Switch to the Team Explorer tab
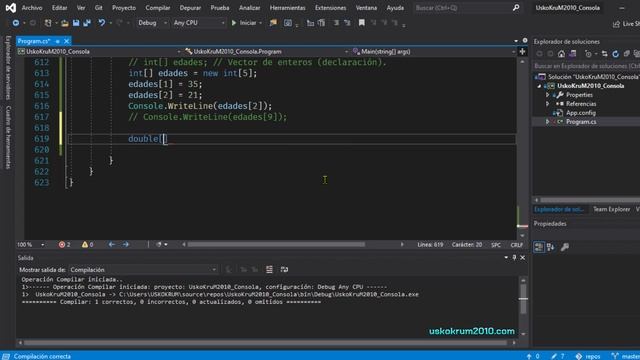Image resolution: width=640 pixels, height=360 pixels. [611, 209]
